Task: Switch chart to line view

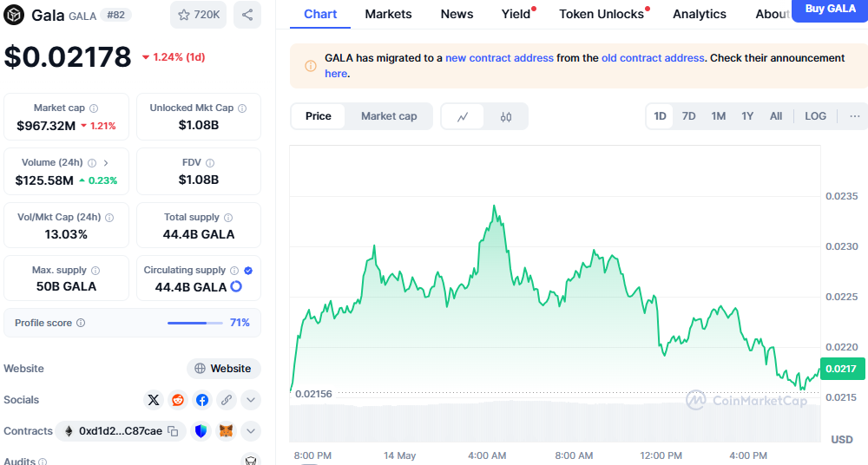Action: coord(463,116)
